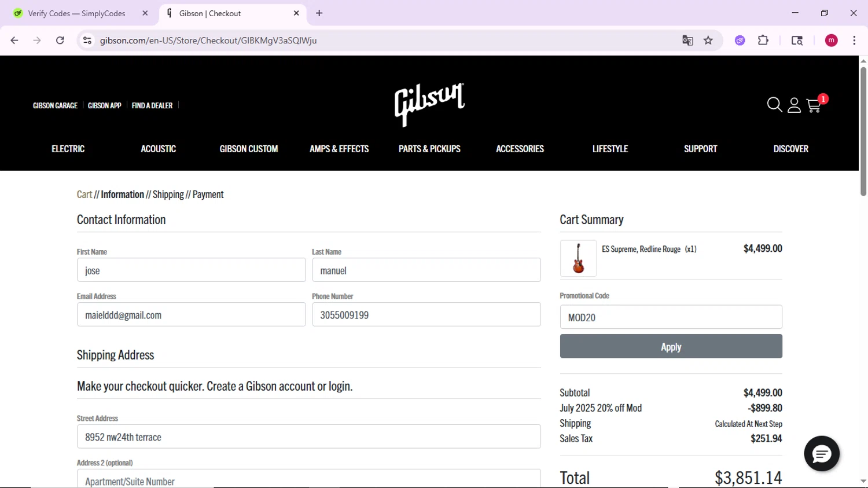The width and height of the screenshot is (868, 488).
Task: Open the live chat bubble
Action: point(822,454)
